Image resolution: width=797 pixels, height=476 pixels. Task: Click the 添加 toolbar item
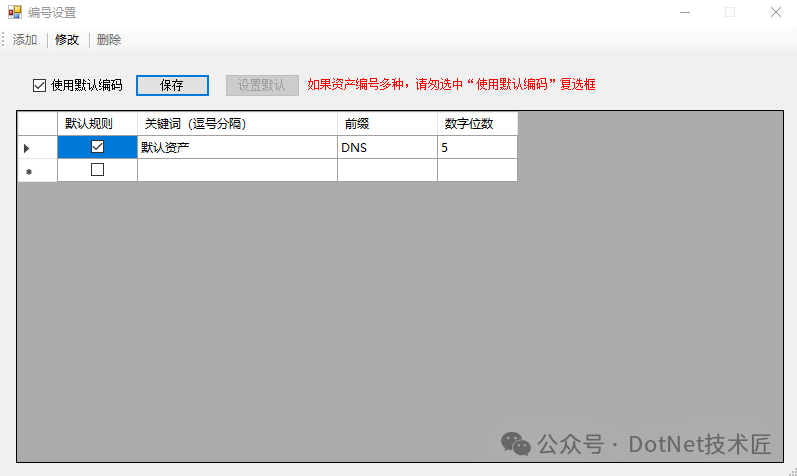click(x=25, y=40)
